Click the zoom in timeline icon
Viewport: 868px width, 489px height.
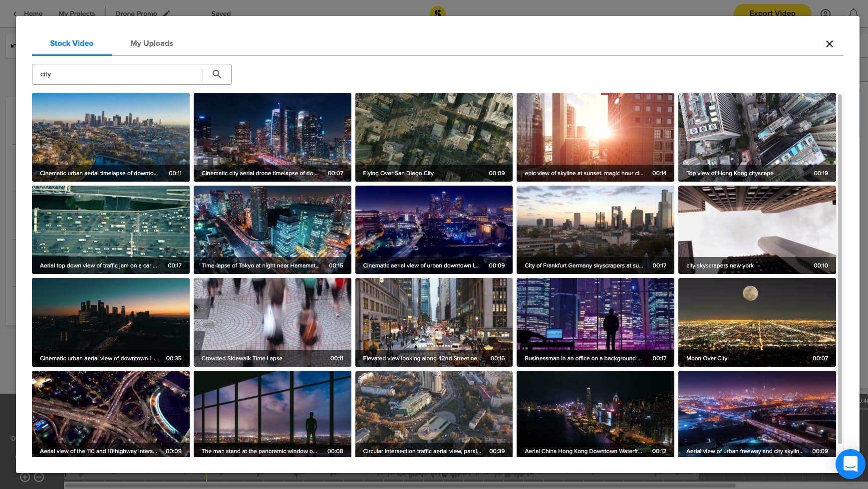pos(25,478)
